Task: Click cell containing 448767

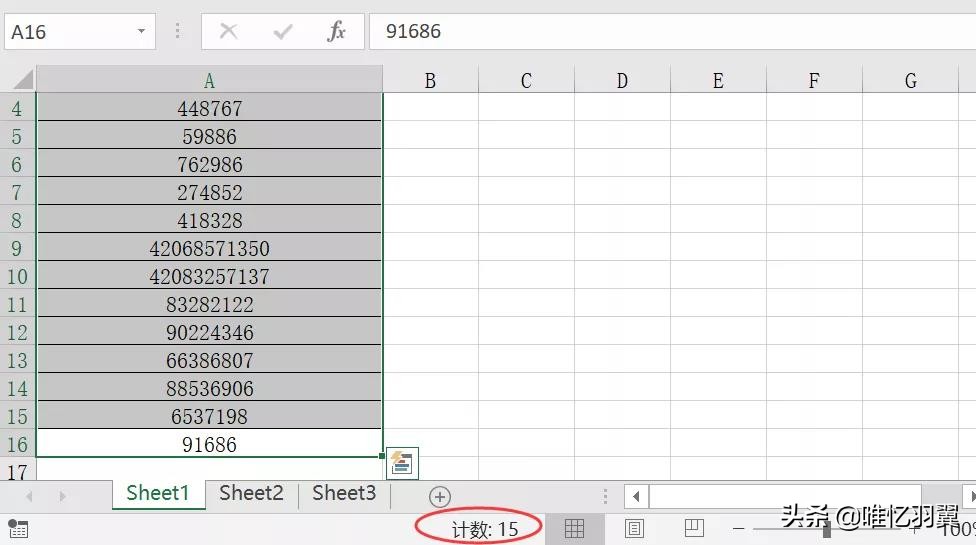Action: [x=209, y=108]
